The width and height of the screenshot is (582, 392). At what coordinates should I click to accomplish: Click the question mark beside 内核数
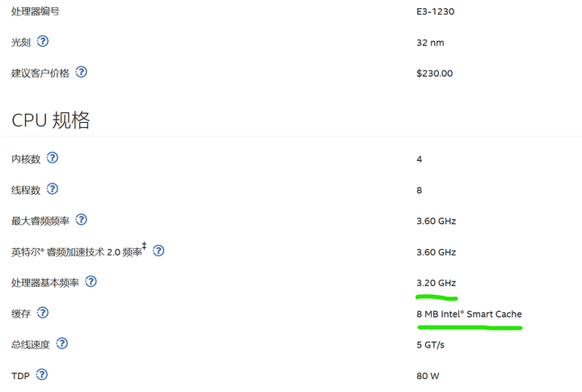pyautogui.click(x=53, y=158)
